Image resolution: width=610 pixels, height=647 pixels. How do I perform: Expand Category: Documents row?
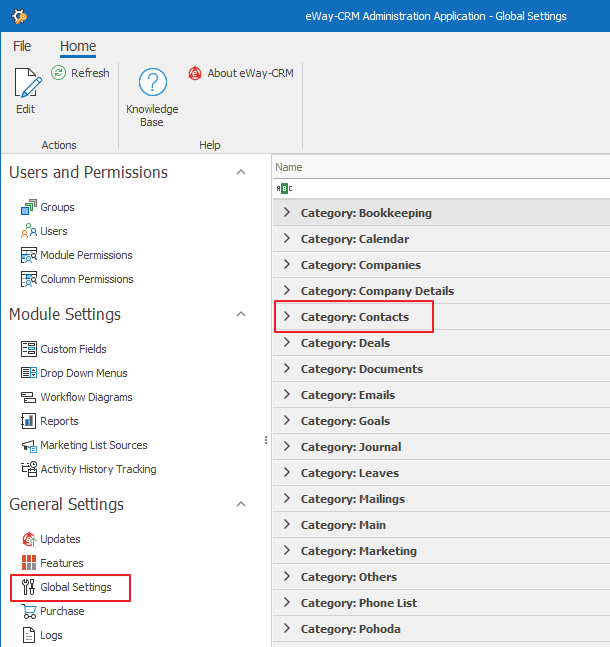[x=287, y=368]
